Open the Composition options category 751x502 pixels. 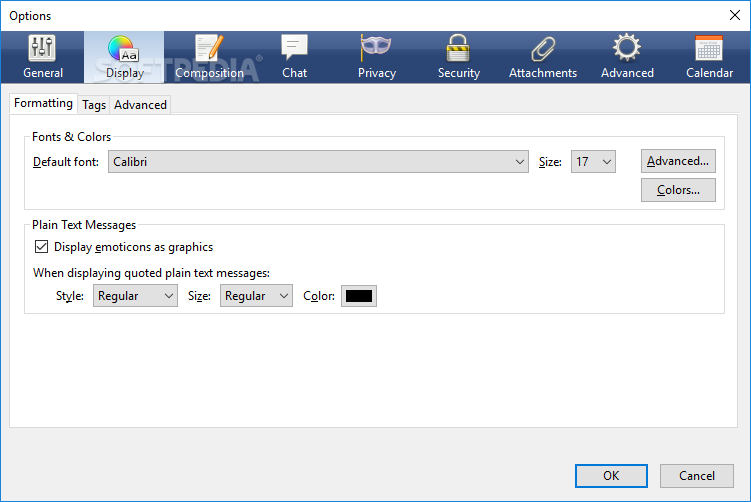coord(209,57)
